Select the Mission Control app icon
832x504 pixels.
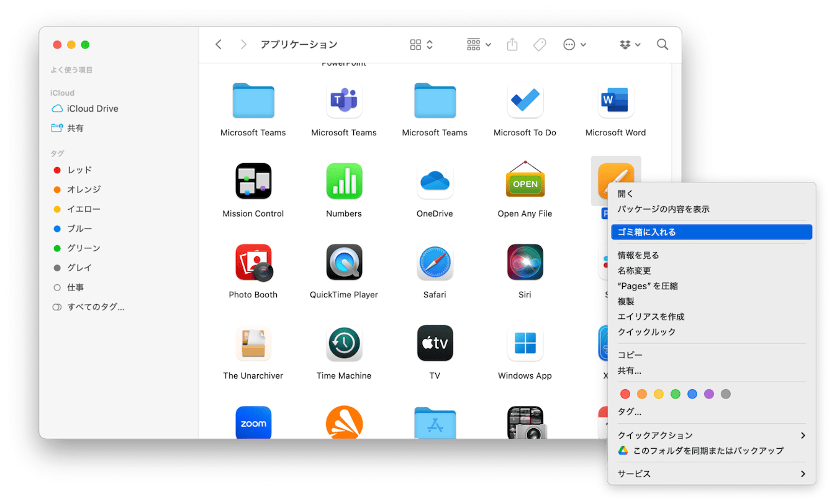click(253, 181)
